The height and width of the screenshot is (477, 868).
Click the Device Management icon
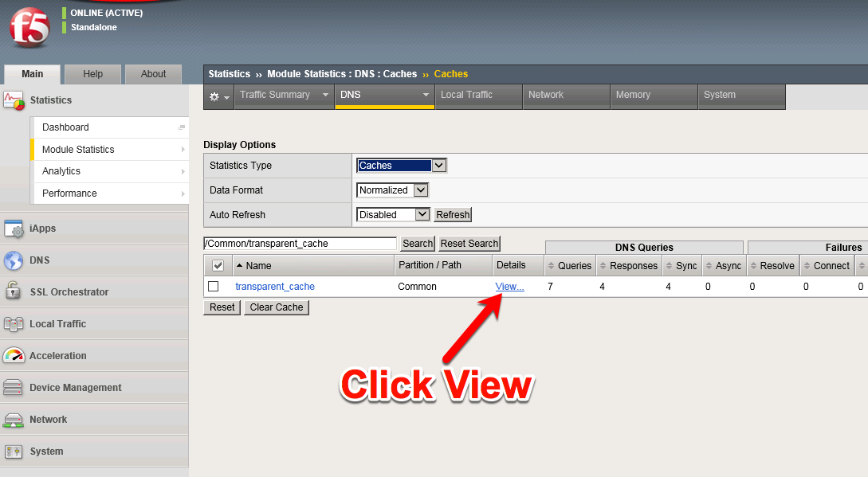click(13, 387)
